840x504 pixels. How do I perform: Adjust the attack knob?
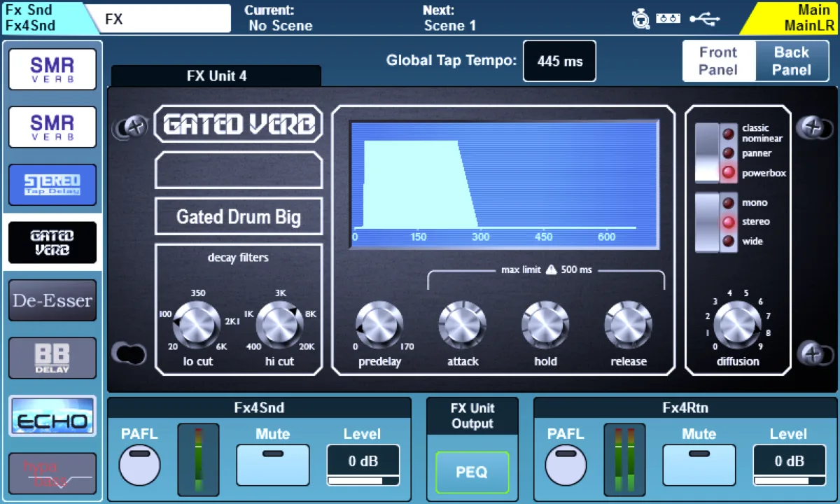coord(463,325)
